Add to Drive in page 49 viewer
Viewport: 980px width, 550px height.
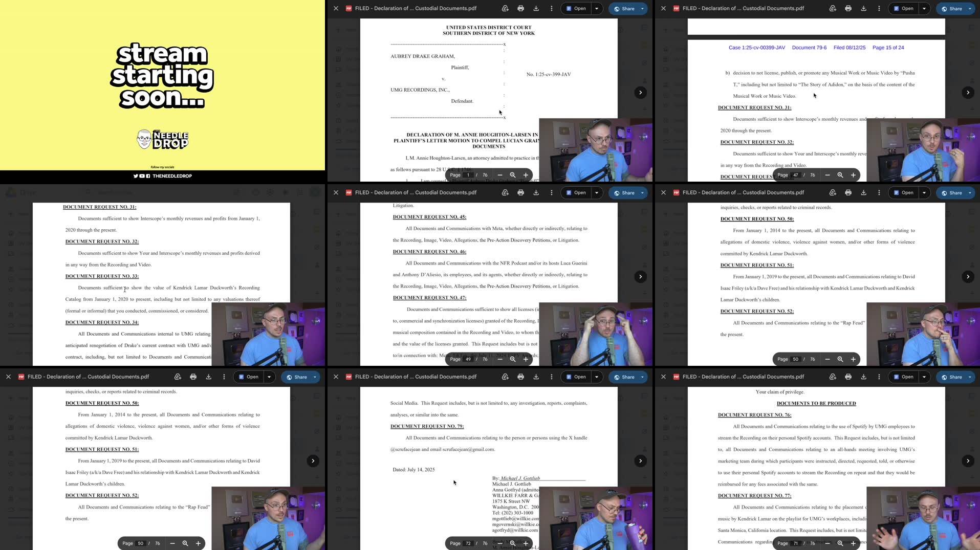coord(505,193)
